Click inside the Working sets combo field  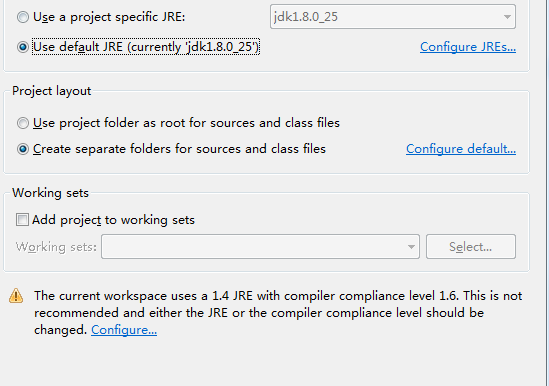pyautogui.click(x=260, y=247)
